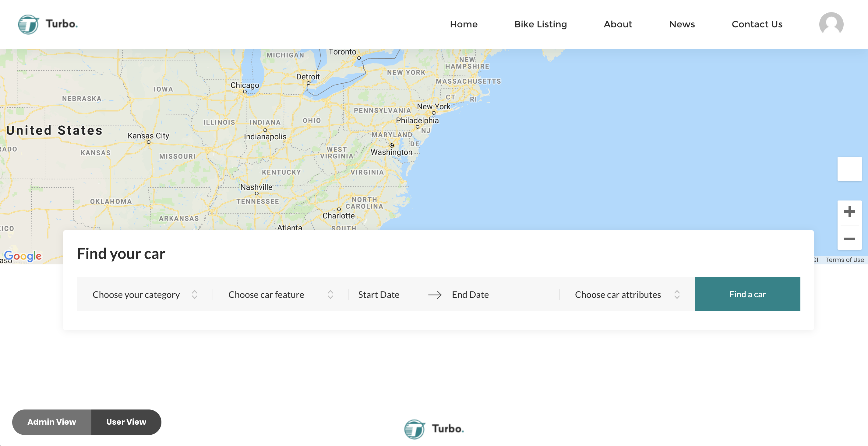Zoom in on the map
Viewport: 868px width, 446px height.
click(849, 212)
